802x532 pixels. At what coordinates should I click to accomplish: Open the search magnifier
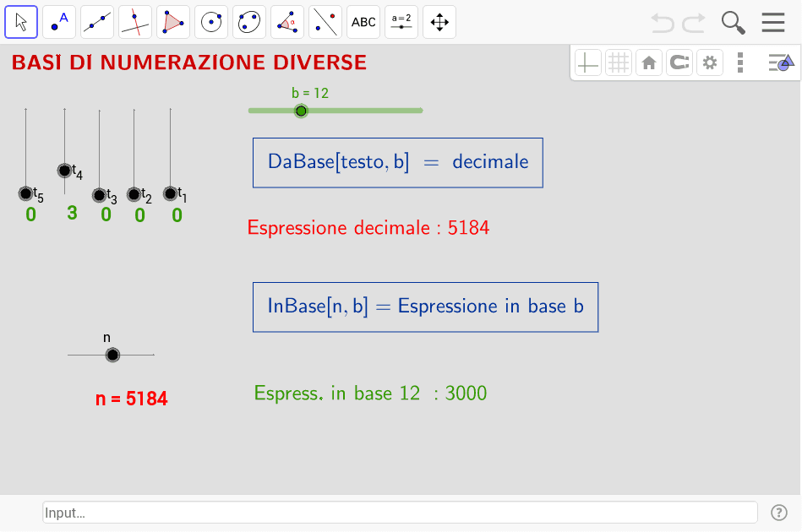733,23
